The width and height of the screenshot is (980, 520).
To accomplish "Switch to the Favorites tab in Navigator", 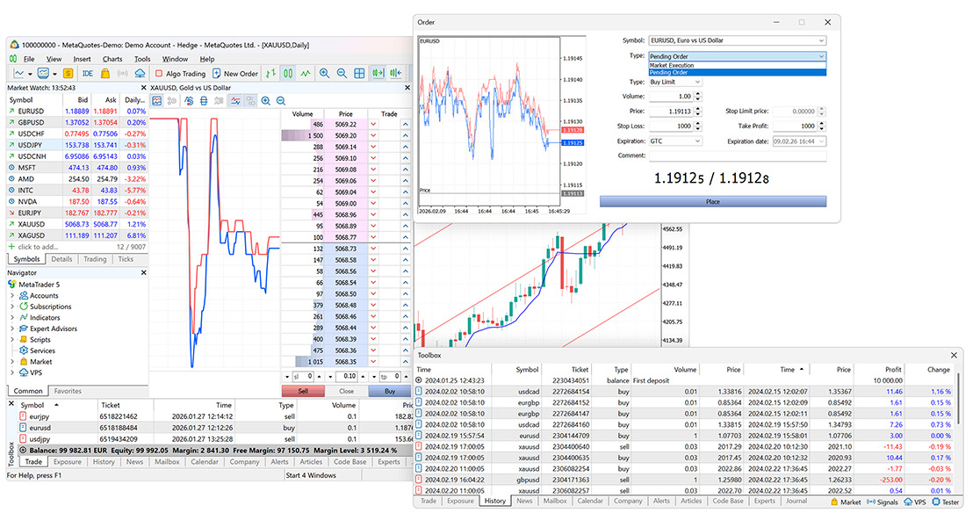I will coord(68,391).
